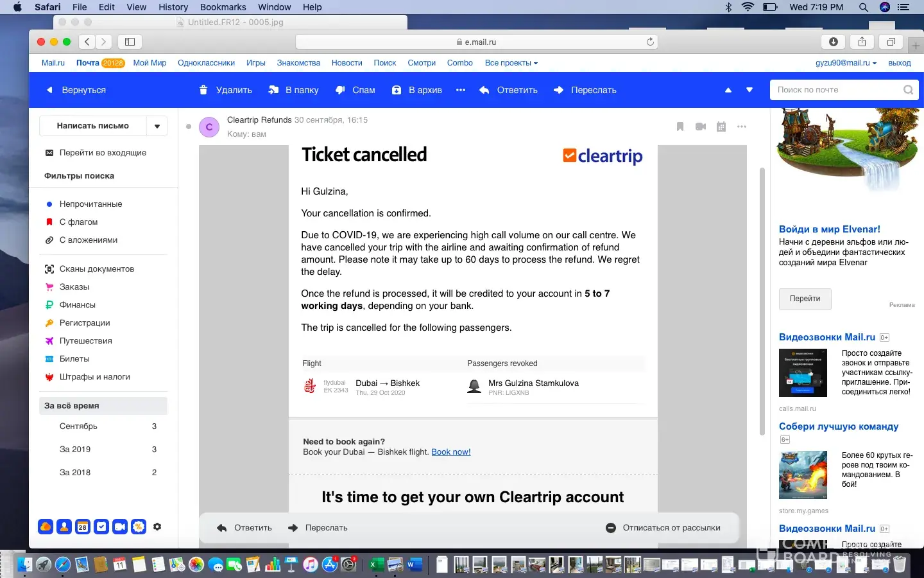
Task: Open the 'Одноклассники' portal tab
Action: coord(206,63)
